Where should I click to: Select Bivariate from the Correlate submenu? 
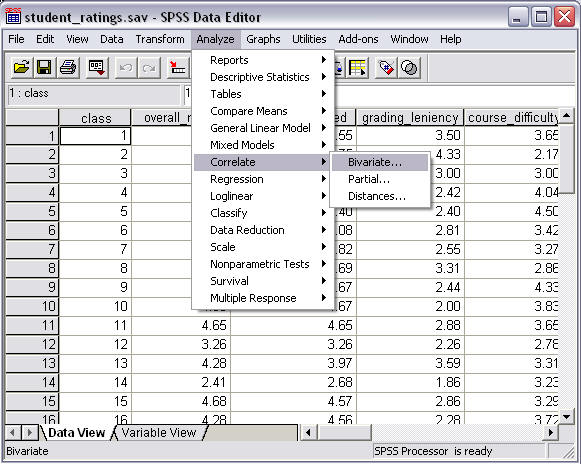click(380, 162)
